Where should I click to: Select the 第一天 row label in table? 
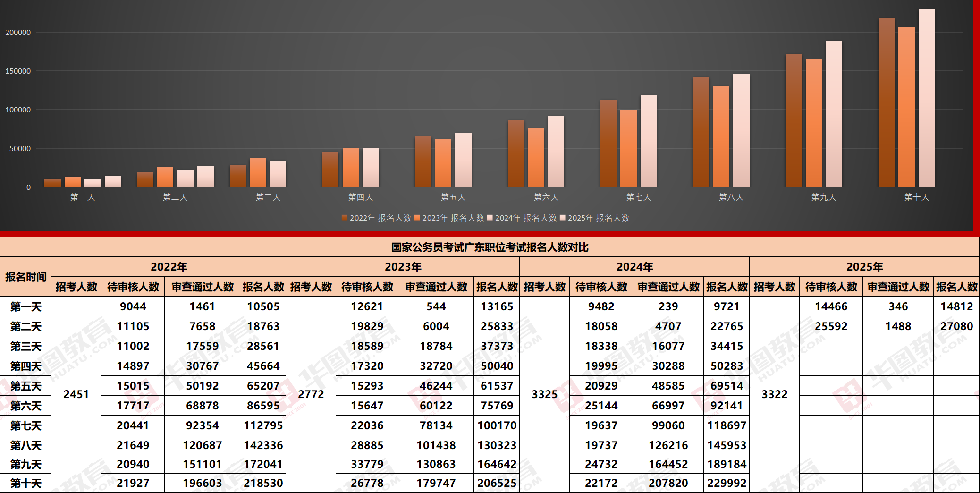tap(26, 306)
